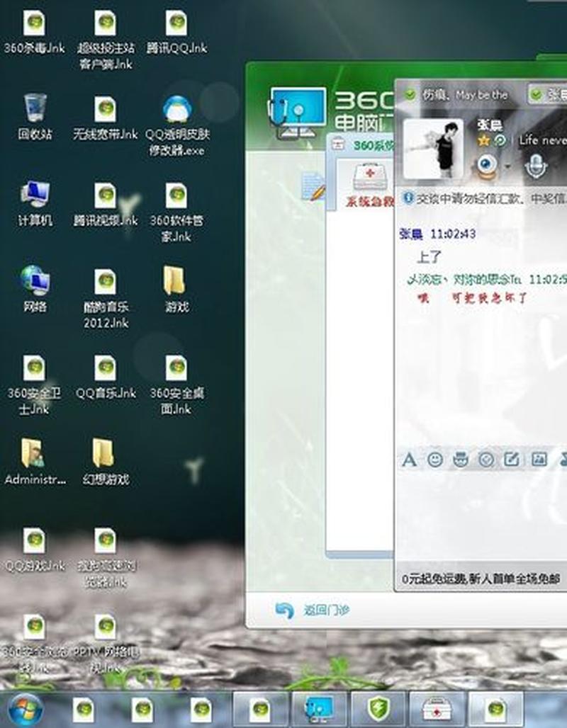567x728 pixels.
Task: Click the 张晨 11:02:43 message header
Action: (x=437, y=234)
